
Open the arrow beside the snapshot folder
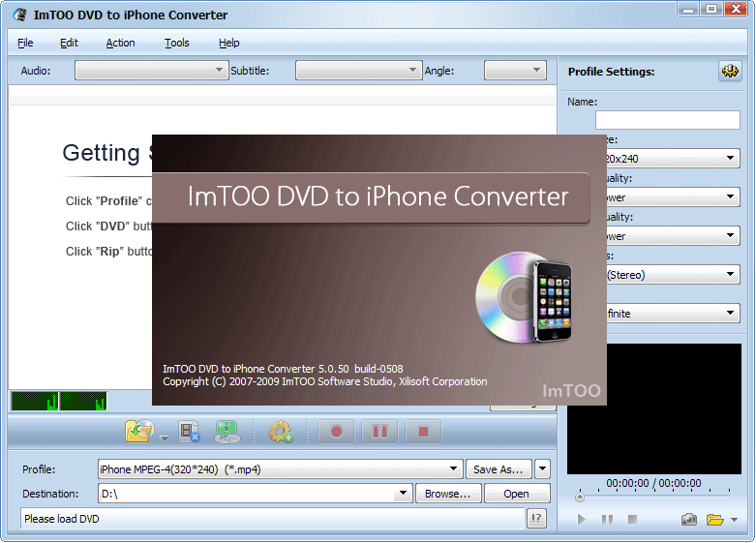pos(734,520)
